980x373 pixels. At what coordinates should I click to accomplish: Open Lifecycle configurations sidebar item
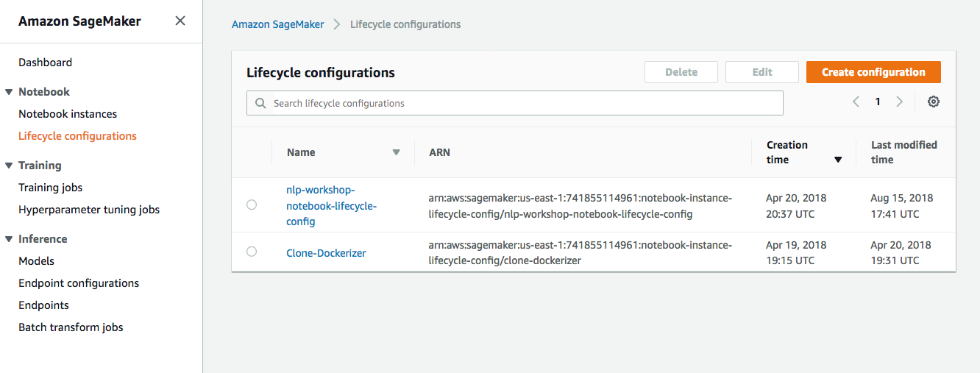pyautogui.click(x=77, y=136)
